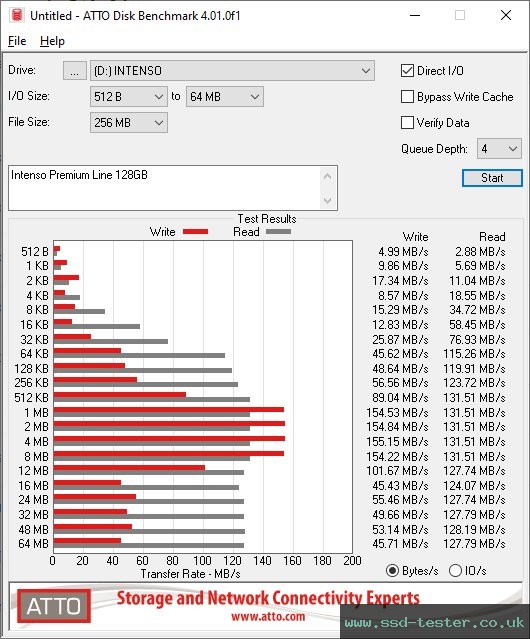Select the IO/s radio button
This screenshot has height=639, width=530.
click(x=455, y=571)
